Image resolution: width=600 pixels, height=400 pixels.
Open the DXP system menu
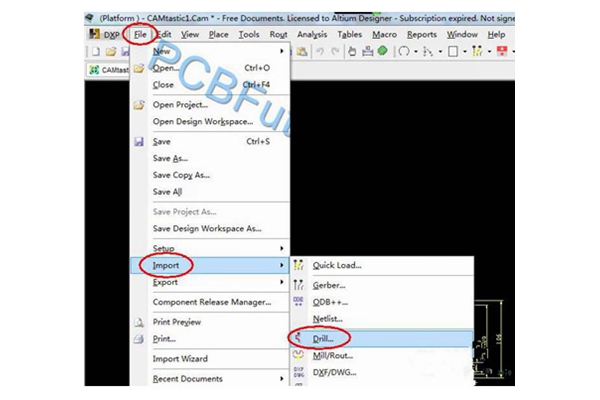pyautogui.click(x=109, y=34)
